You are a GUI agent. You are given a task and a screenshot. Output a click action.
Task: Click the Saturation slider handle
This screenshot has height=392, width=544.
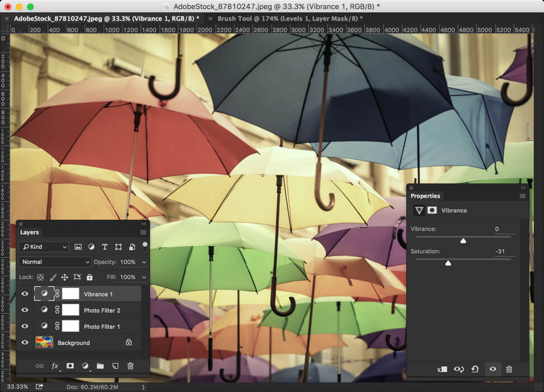click(448, 263)
